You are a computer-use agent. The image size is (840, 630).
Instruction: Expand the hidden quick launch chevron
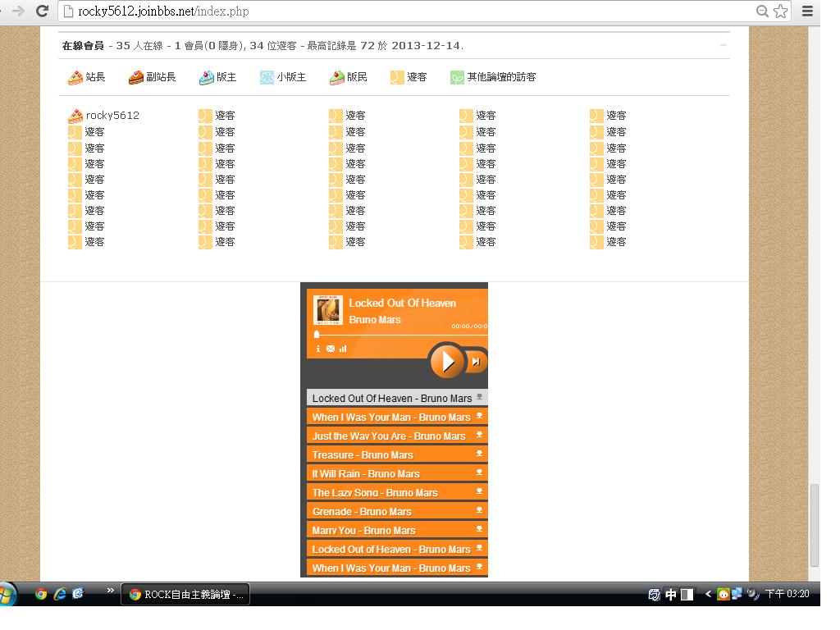[111, 591]
